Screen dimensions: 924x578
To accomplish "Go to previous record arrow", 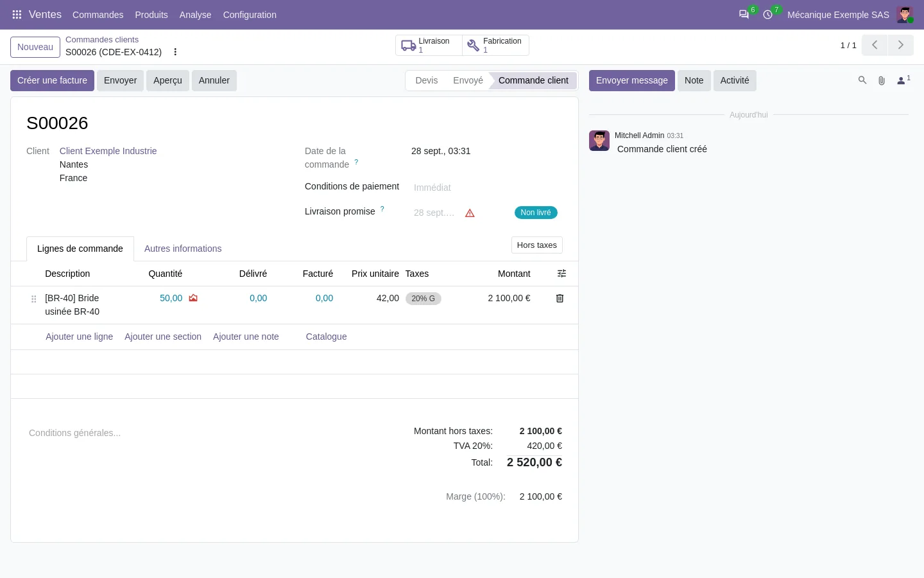I will (875, 45).
